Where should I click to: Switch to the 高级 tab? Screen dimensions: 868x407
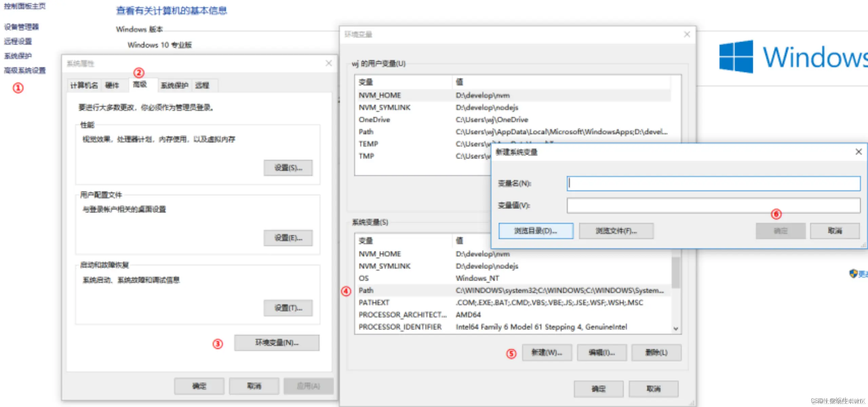pyautogui.click(x=140, y=85)
